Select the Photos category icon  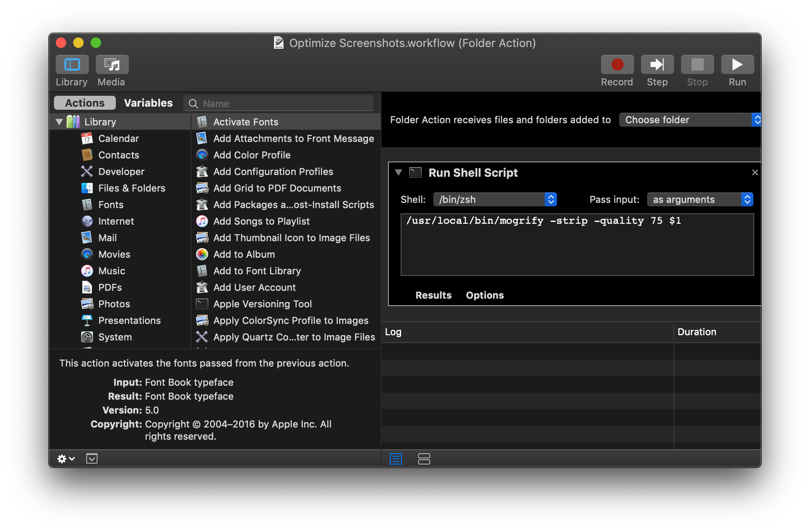[x=87, y=304]
